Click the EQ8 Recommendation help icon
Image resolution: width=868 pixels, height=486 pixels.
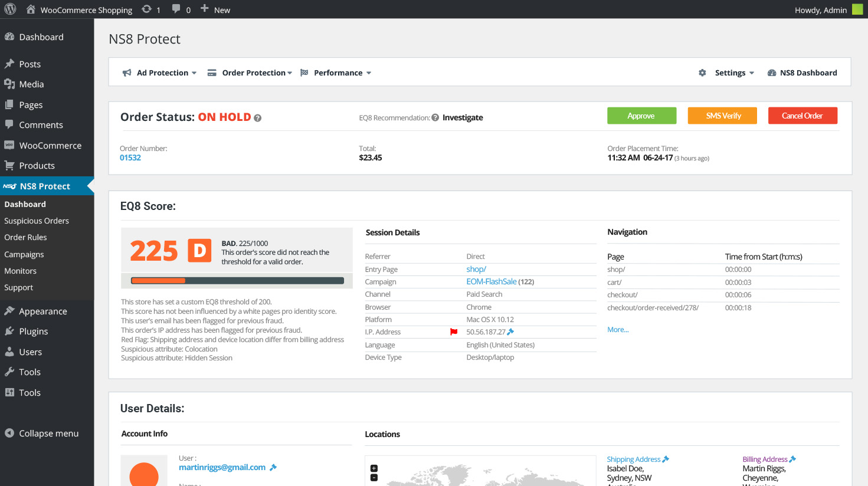click(435, 117)
